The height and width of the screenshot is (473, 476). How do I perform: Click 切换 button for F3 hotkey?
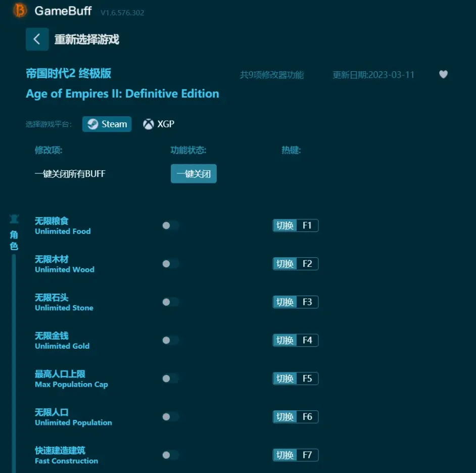click(x=285, y=302)
